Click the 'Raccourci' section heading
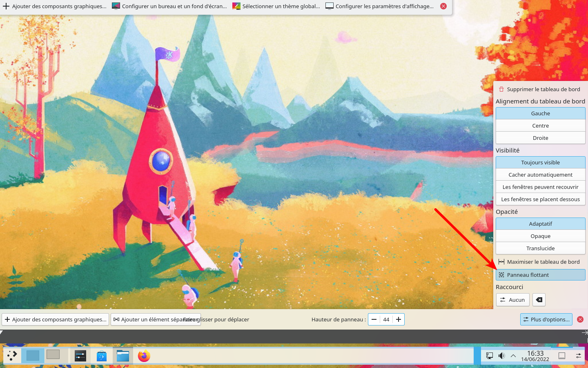Screen dimensions: 588x368 509,287
